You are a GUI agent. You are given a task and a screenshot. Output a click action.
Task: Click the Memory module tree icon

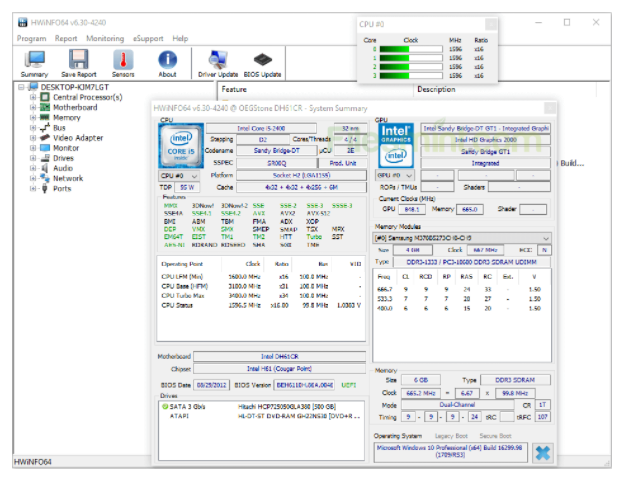(x=45, y=117)
